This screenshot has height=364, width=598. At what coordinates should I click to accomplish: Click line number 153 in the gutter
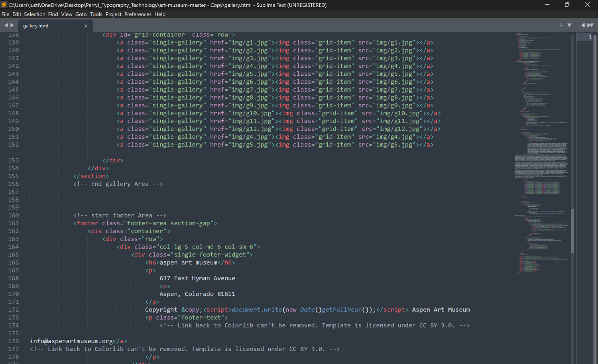tap(13, 160)
